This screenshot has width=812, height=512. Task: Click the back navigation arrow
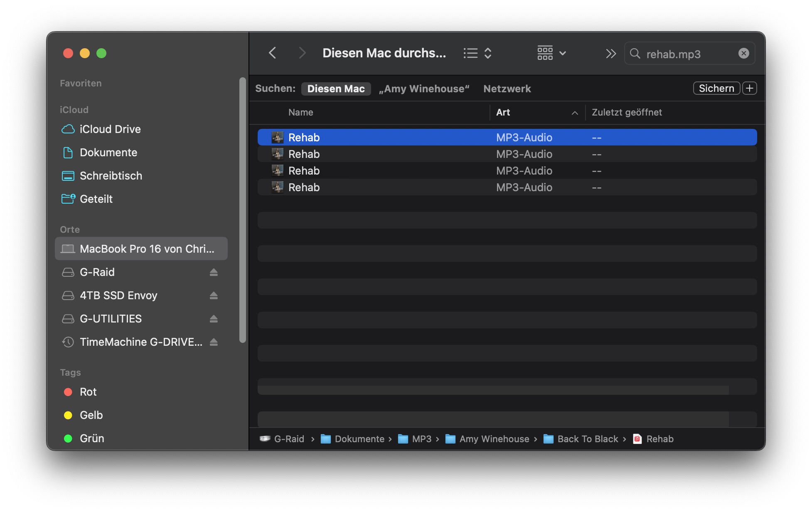click(x=273, y=53)
